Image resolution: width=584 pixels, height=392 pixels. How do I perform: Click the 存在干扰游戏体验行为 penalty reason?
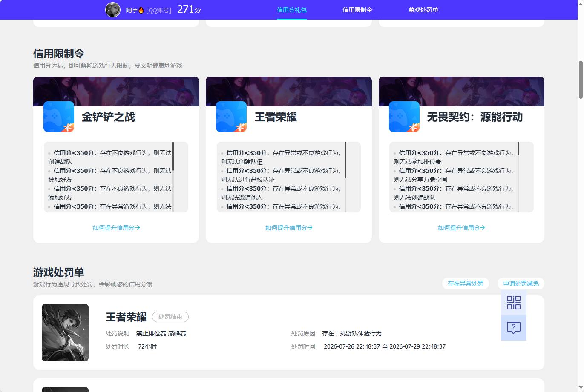(x=352, y=333)
